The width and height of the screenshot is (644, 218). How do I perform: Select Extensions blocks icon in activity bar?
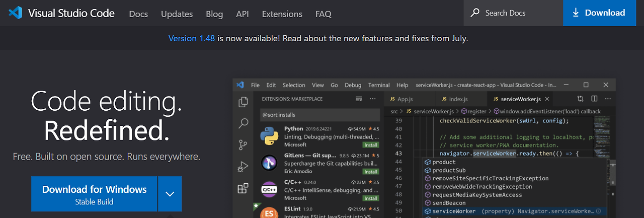pos(243,188)
